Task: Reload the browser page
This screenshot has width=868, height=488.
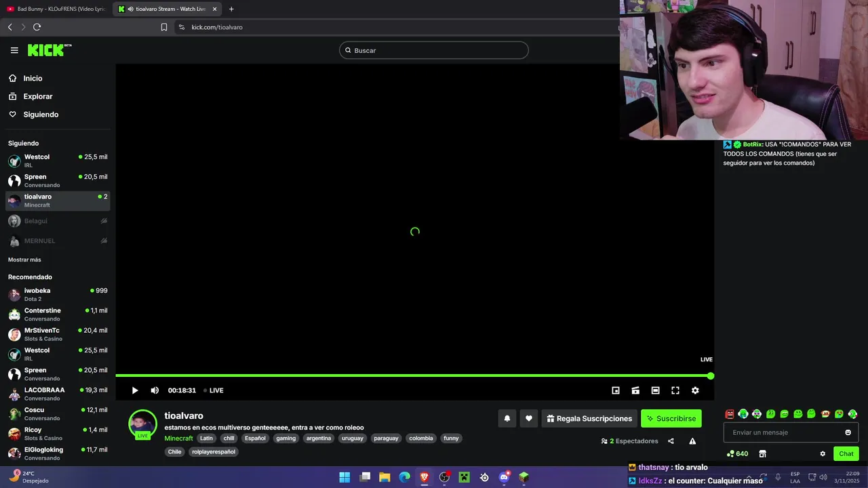Action: 37,27
